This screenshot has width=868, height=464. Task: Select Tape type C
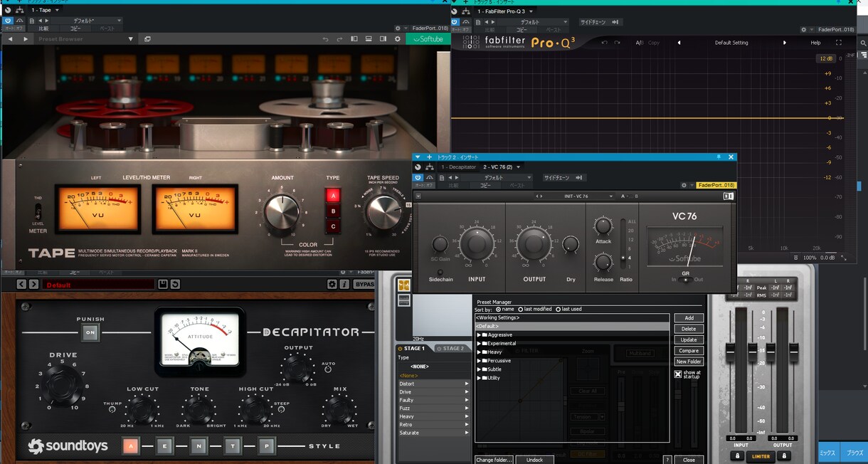(x=332, y=227)
